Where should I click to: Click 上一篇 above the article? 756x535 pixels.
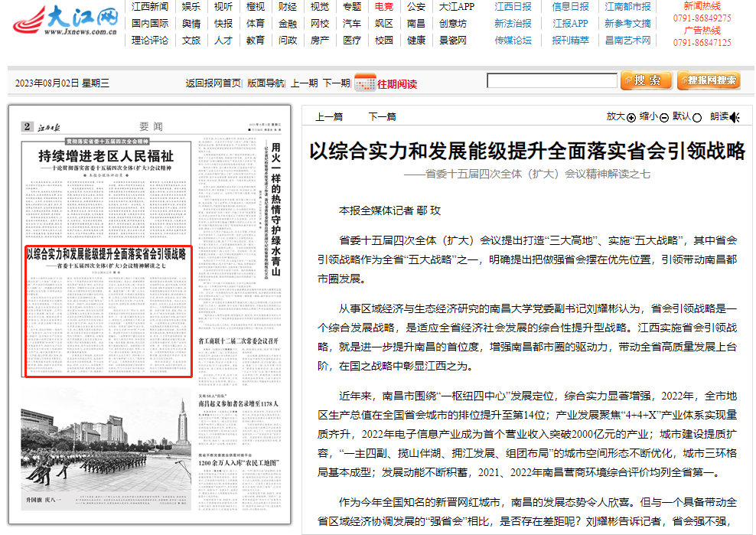pos(329,117)
